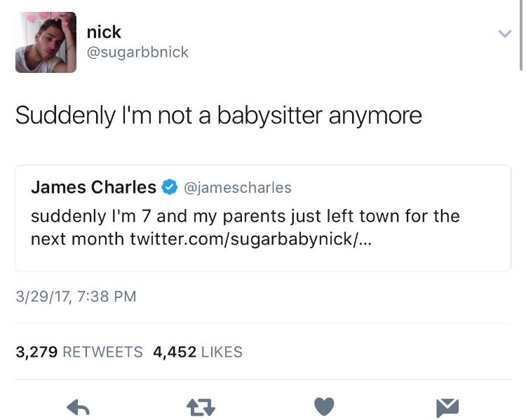Click the 3/29/17, 7:38 PM timestamp
Viewport: 526px width, 420px height.
click(76, 297)
